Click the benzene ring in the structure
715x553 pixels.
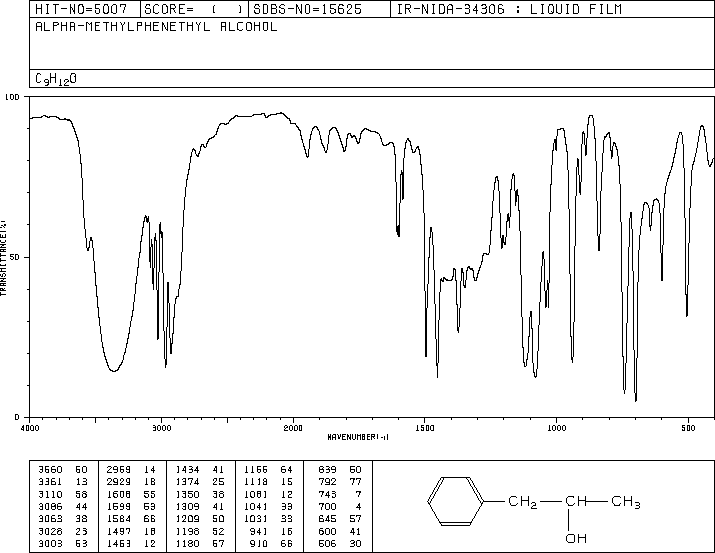coord(455,501)
